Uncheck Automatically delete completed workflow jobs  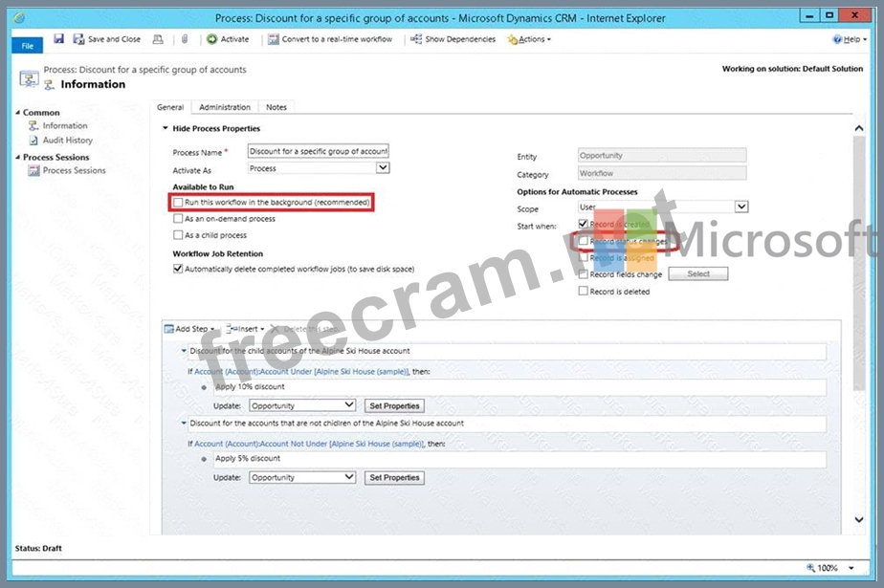178,269
